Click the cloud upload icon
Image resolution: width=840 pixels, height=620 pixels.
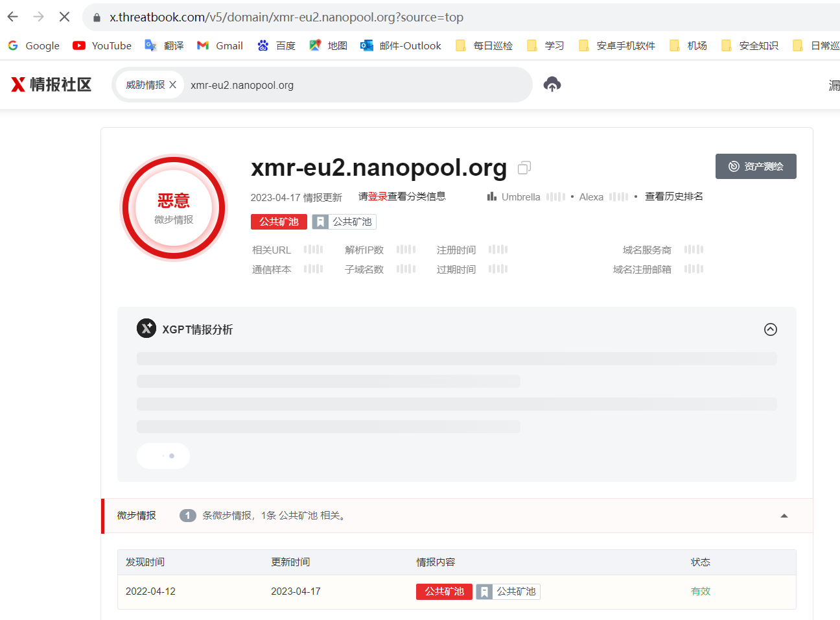(x=552, y=84)
